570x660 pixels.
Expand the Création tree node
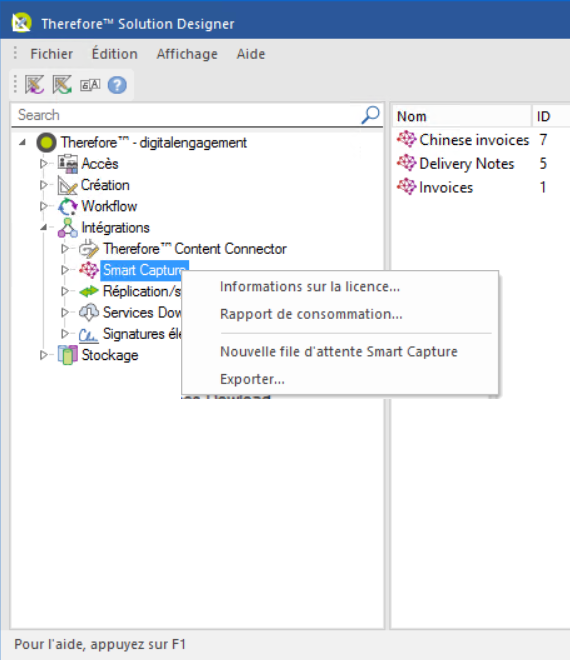pos(44,185)
